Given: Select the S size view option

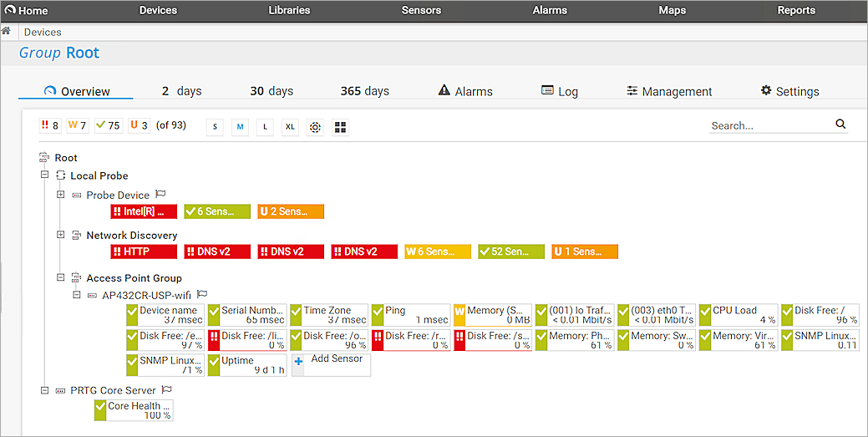Looking at the screenshot, I should click(x=215, y=127).
